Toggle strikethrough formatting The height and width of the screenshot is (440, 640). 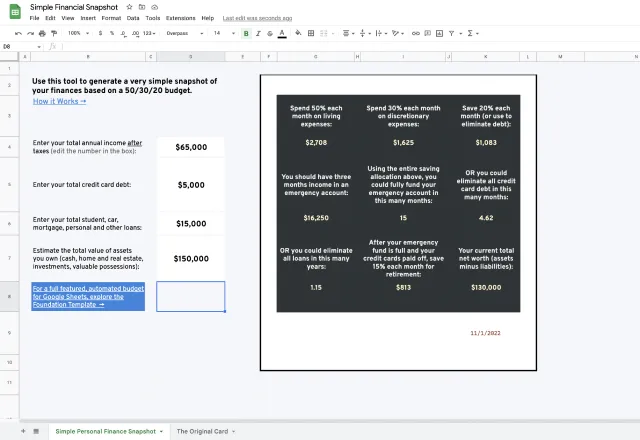[270, 33]
